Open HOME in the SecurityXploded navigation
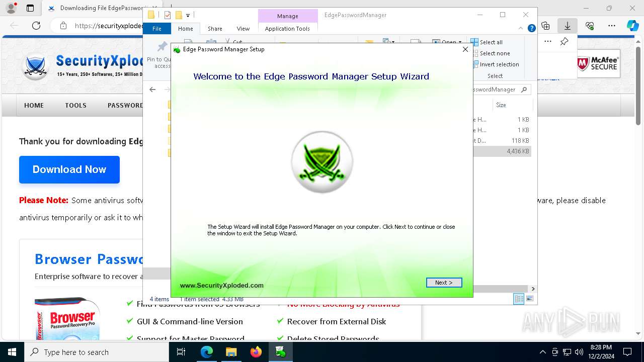This screenshot has height=362, width=644. (x=34, y=105)
